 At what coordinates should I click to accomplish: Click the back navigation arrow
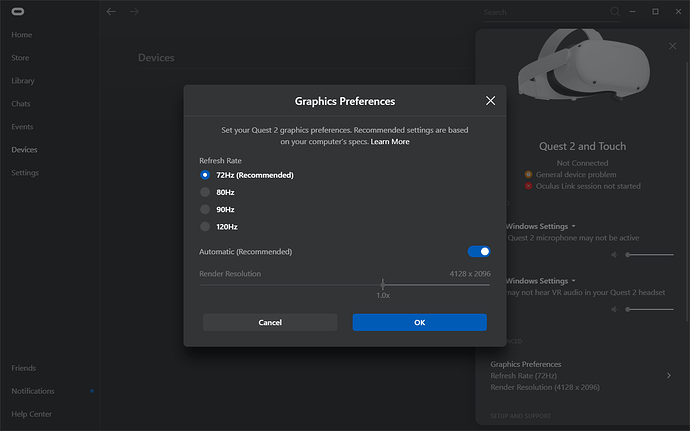tap(111, 12)
